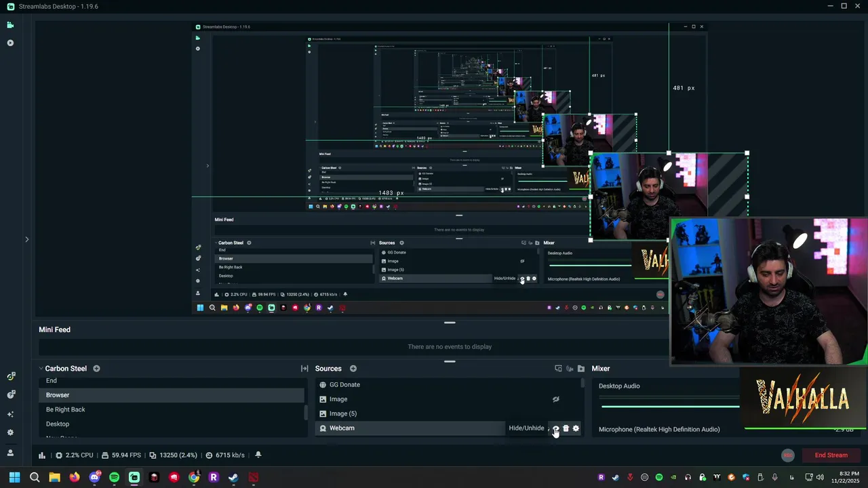Click the system tray microphone icon
Viewport: 868px width, 488px height.
(775, 477)
